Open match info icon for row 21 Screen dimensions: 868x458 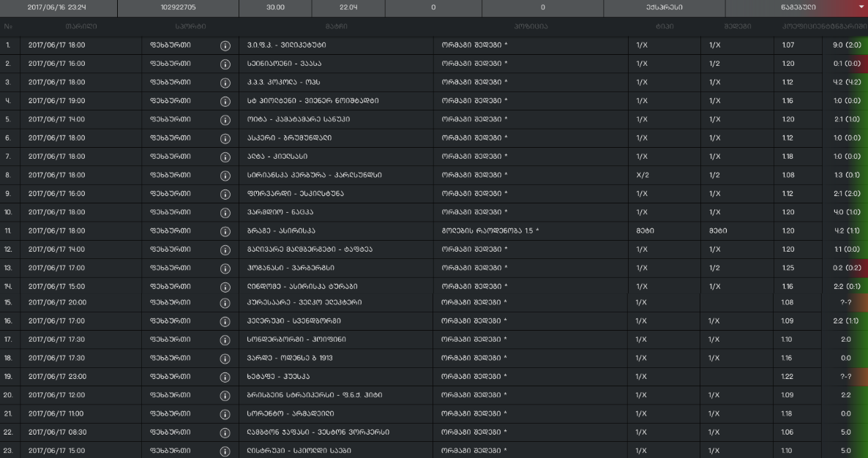tap(225, 413)
